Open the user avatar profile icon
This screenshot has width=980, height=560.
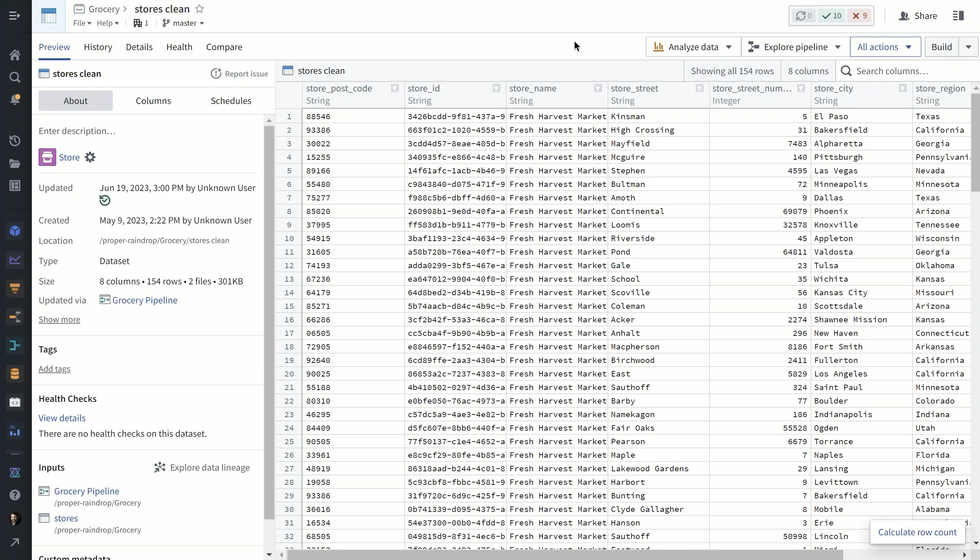pyautogui.click(x=15, y=519)
